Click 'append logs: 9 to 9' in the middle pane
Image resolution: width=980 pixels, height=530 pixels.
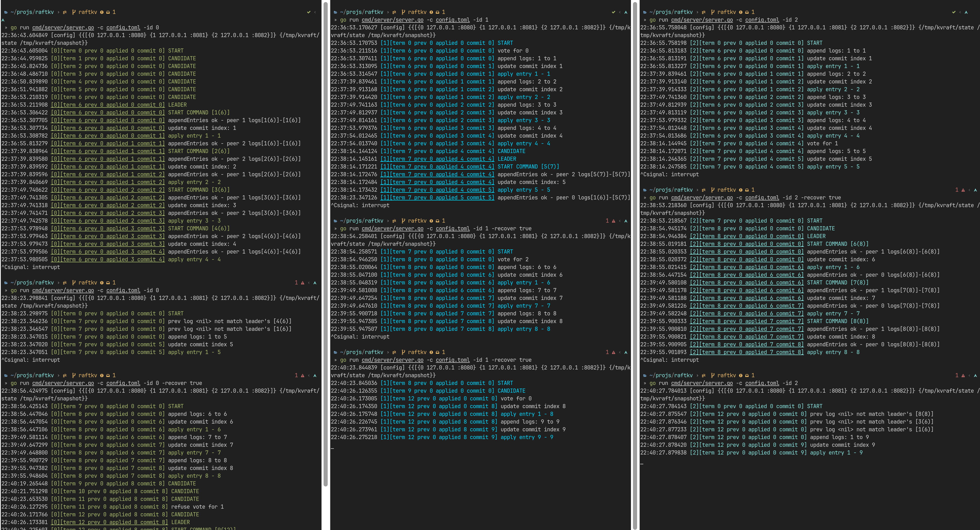click(530, 422)
